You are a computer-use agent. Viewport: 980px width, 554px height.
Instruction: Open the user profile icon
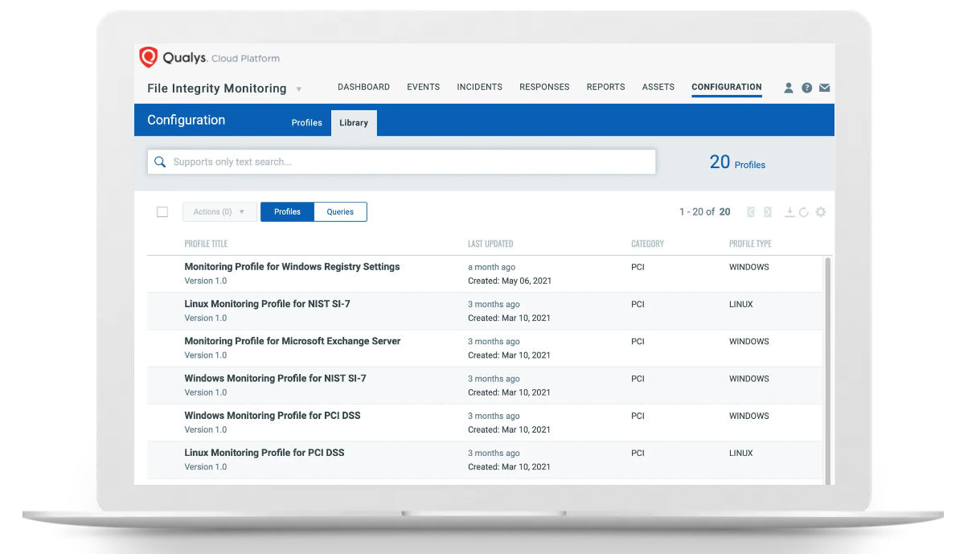(789, 88)
